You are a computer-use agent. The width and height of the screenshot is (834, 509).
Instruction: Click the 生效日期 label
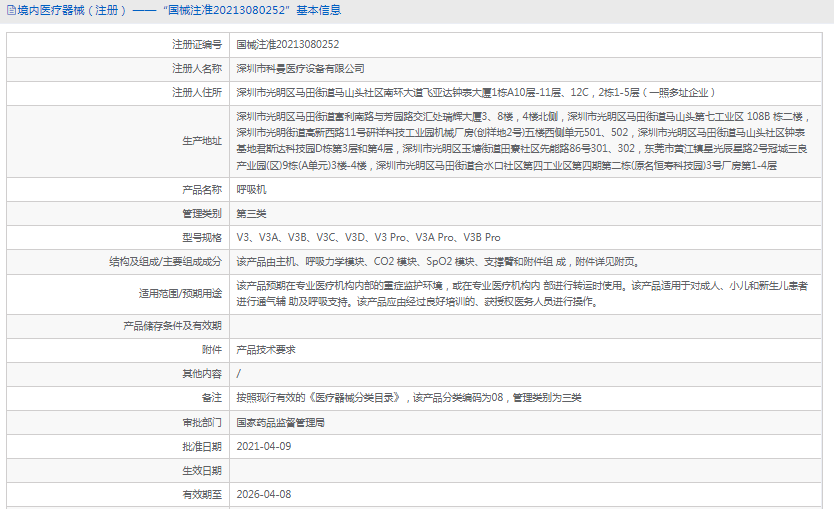coord(202,471)
